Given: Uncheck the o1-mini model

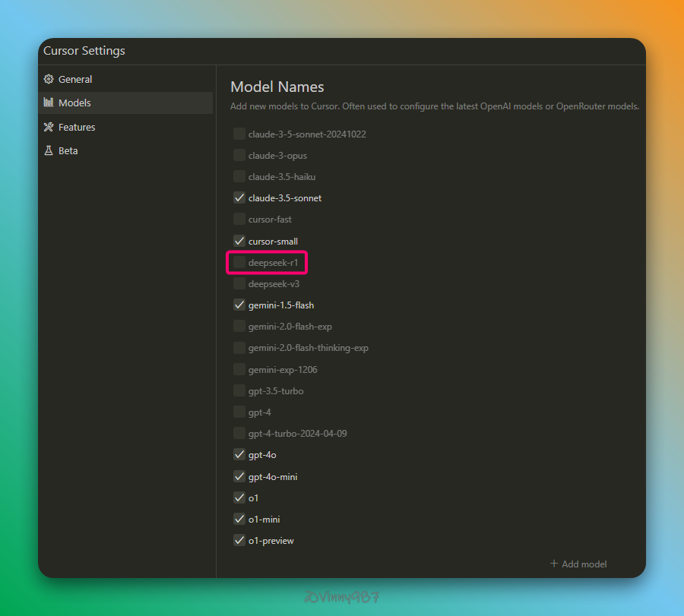Looking at the screenshot, I should coord(239,520).
